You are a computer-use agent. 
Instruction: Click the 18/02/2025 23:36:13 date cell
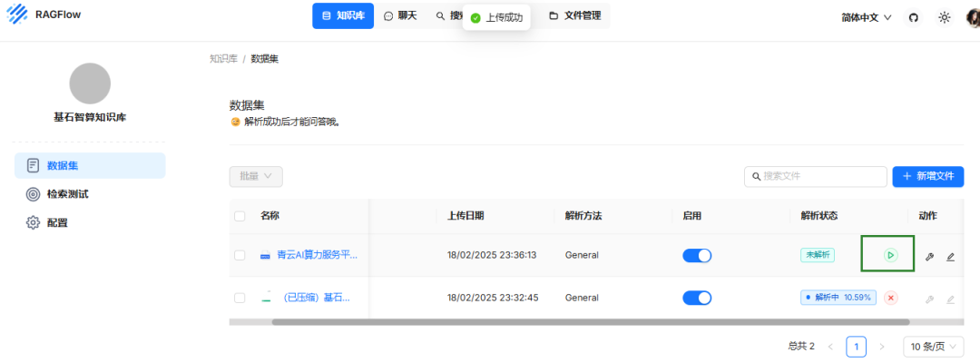pyautogui.click(x=492, y=255)
